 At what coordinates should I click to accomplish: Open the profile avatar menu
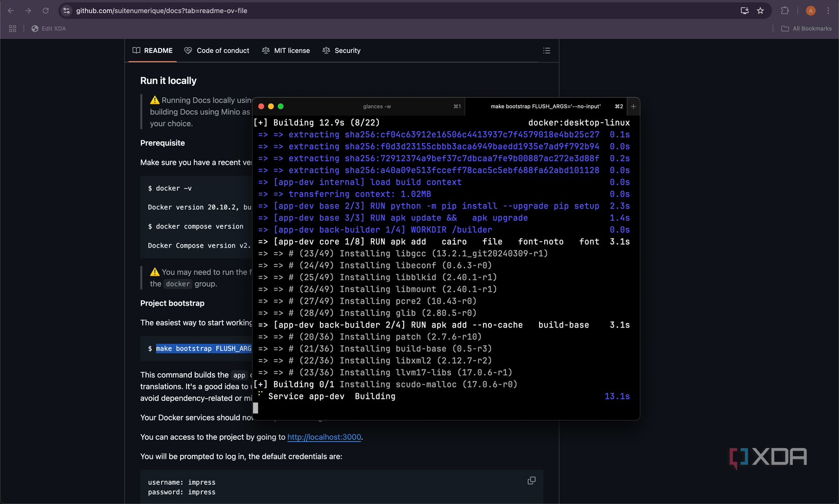point(811,10)
